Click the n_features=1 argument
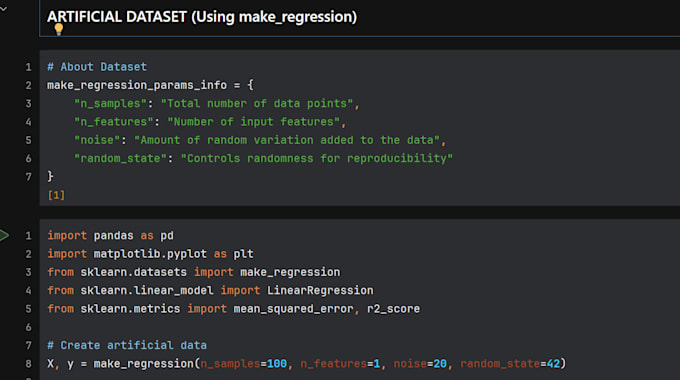 340,364
